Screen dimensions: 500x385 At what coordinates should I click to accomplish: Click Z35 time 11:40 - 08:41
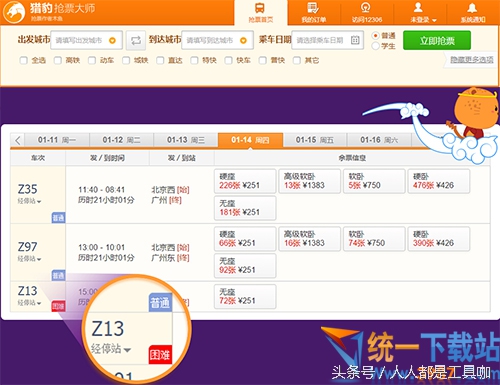pos(101,190)
